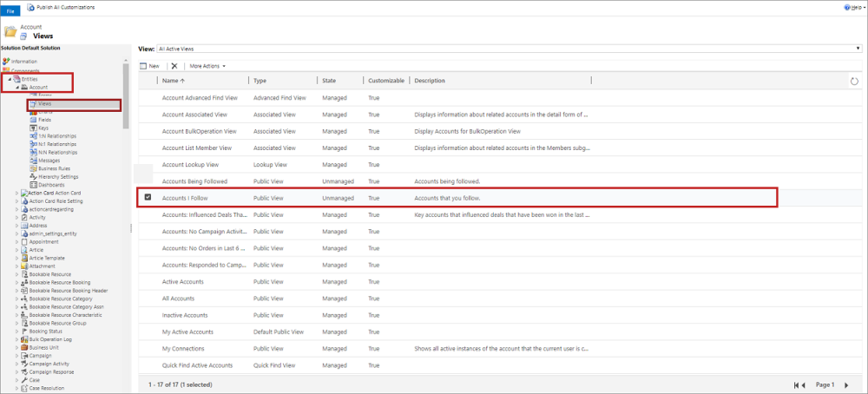Open the Help menu
This screenshot has height=394, width=868.
[854, 7]
